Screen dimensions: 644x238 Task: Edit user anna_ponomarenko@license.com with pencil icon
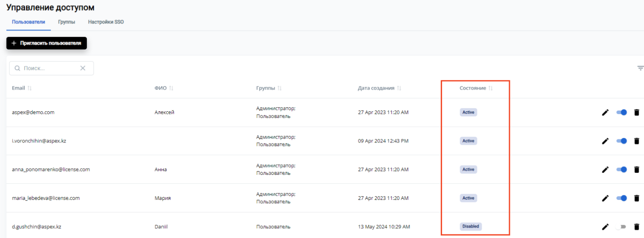(605, 170)
